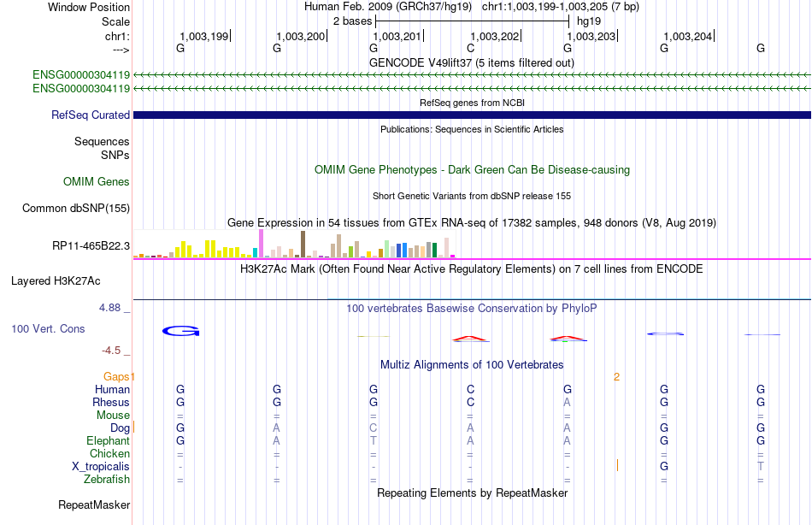
Task: Select the second ENSG00000304119 transcript label
Action: 81,89
